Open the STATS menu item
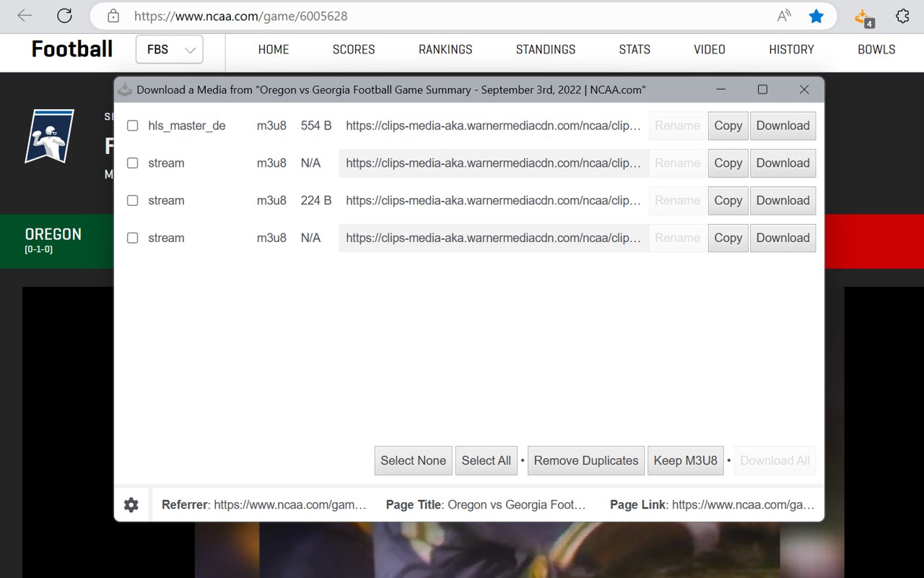The width and height of the screenshot is (924, 578). click(635, 49)
